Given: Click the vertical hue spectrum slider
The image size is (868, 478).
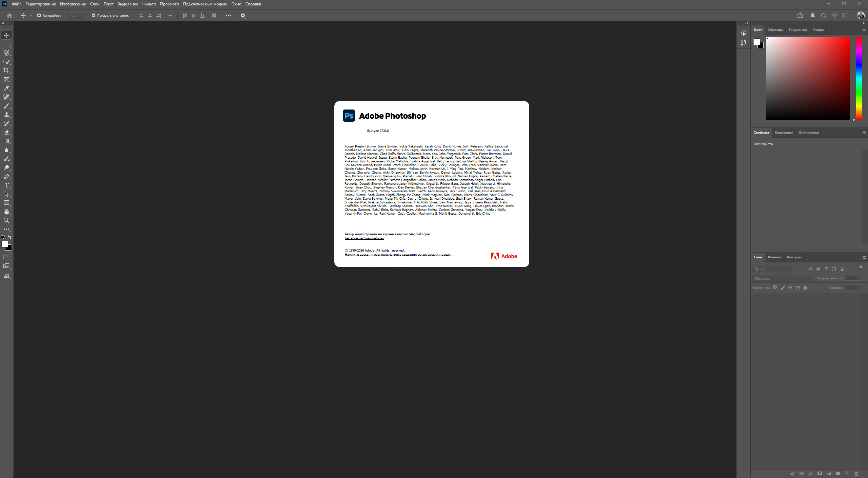Looking at the screenshot, I should coord(859,78).
